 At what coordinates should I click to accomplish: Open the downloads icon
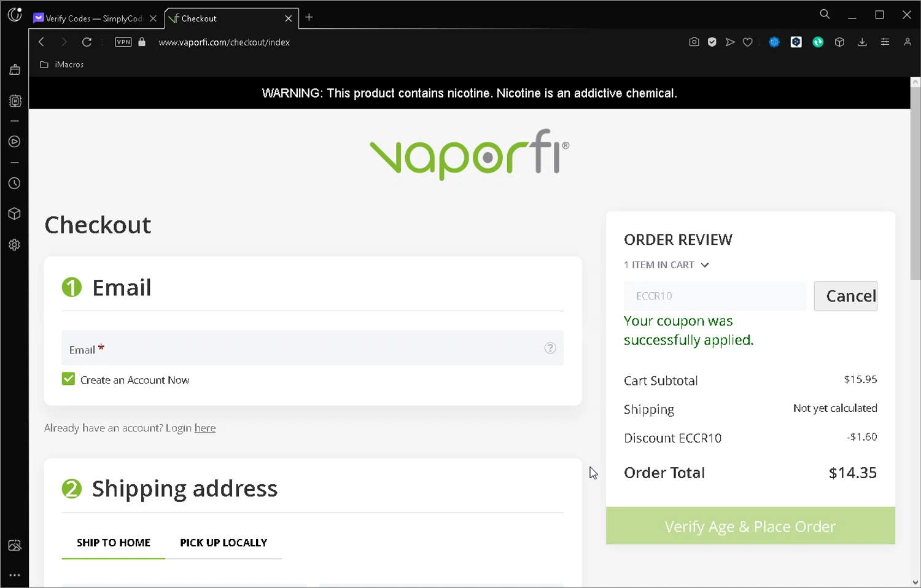[862, 42]
